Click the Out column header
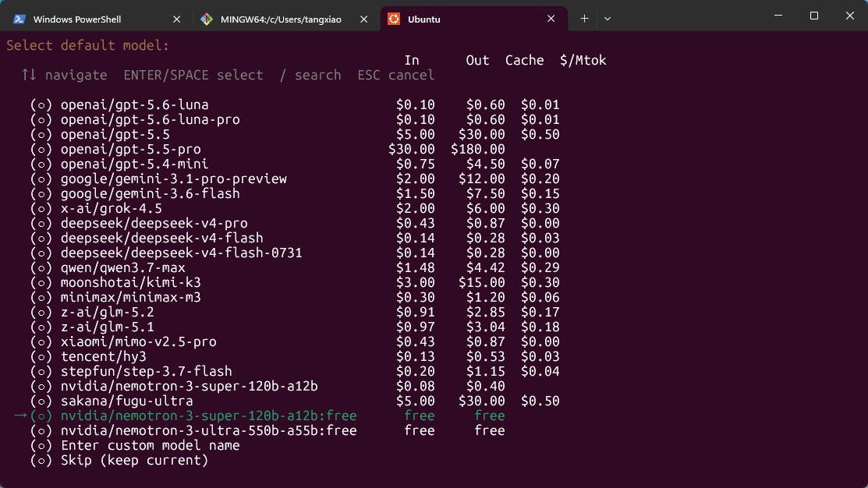The image size is (868, 488). [x=478, y=60]
